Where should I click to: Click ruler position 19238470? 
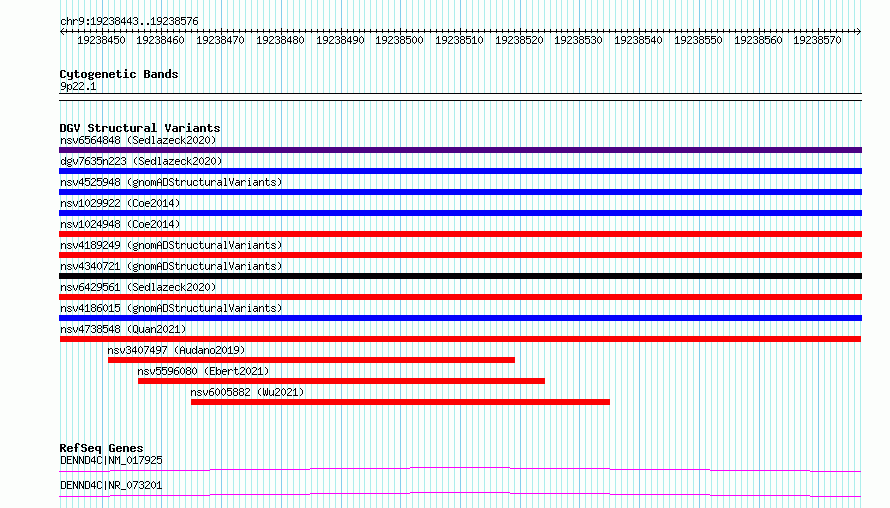click(x=220, y=40)
